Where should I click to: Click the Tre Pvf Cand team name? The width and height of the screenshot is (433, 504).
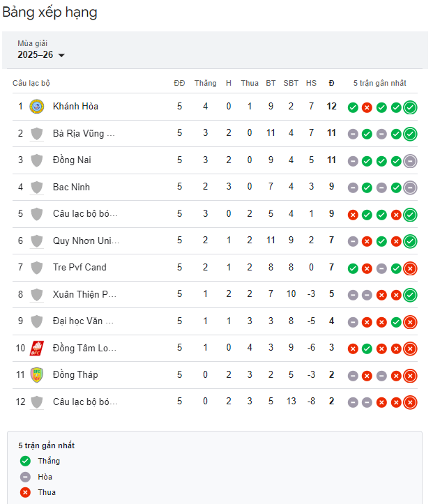(x=79, y=268)
